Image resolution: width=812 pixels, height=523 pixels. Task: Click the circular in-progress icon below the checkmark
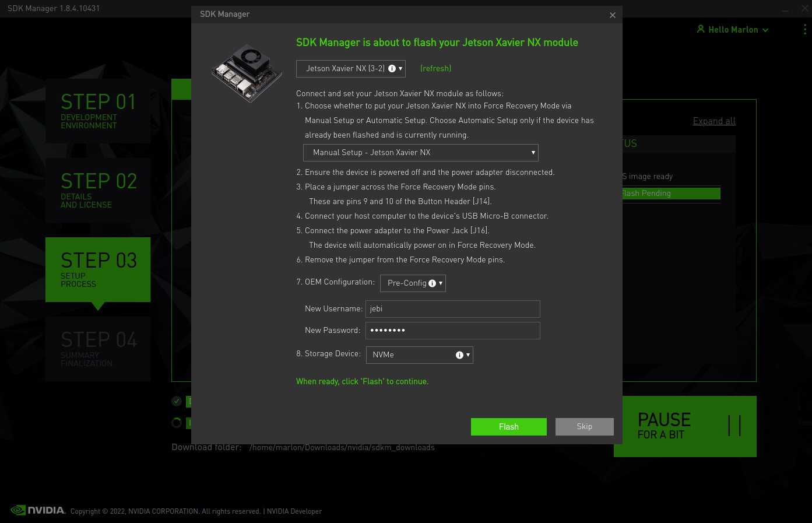177,423
